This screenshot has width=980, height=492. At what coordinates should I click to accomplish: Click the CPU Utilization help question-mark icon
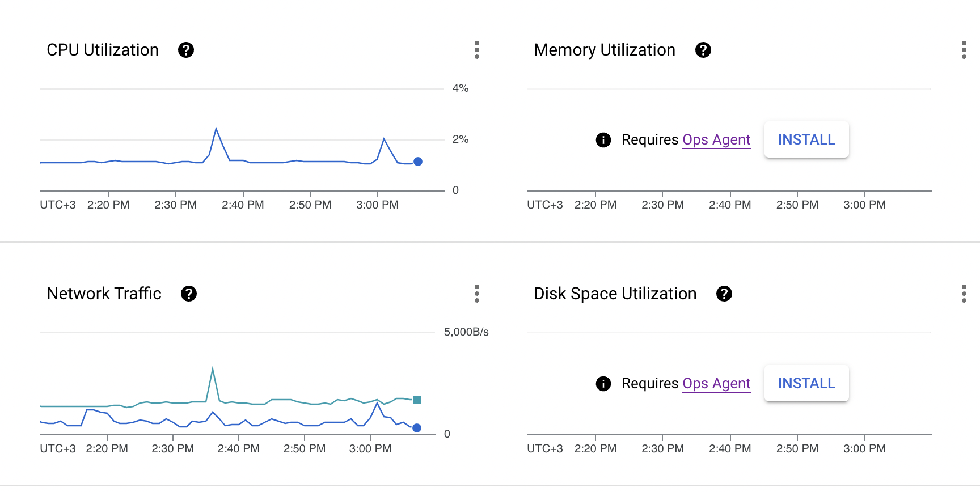(186, 50)
